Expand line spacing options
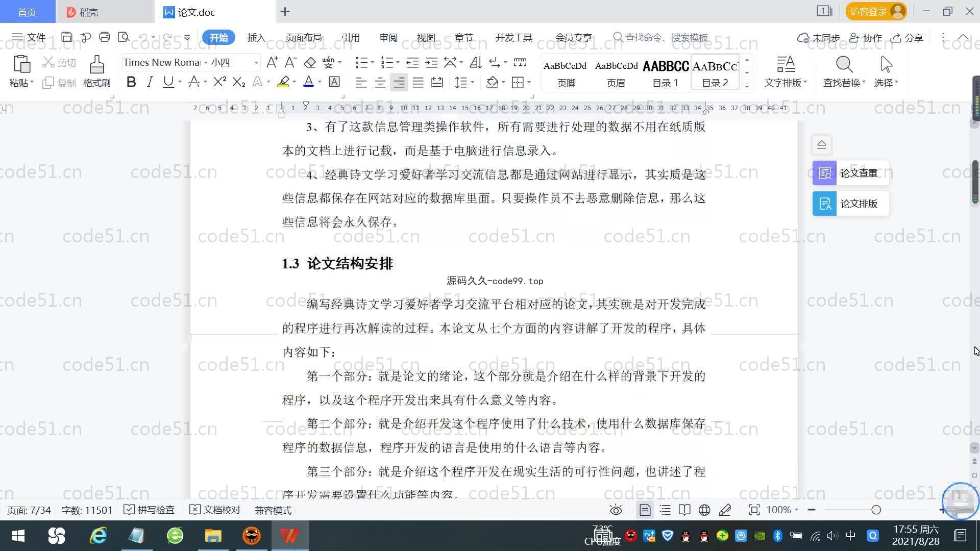Viewport: 980px width, 551px height. pos(473,82)
